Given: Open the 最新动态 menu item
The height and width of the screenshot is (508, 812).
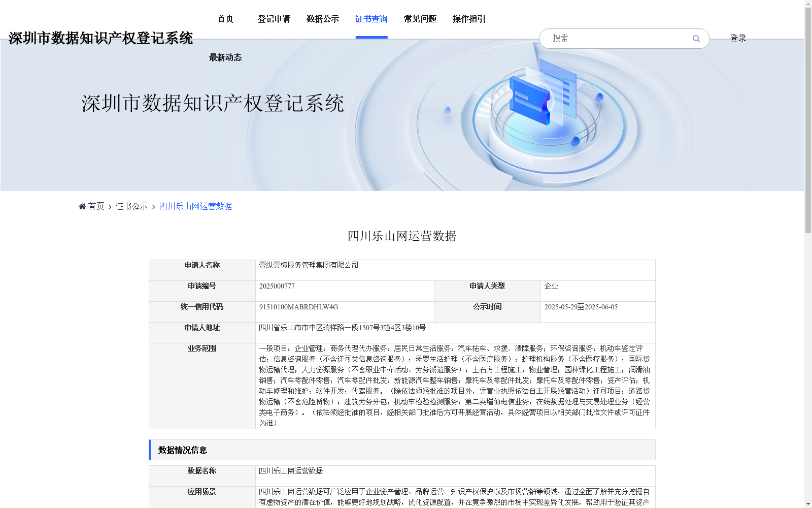Looking at the screenshot, I should coord(225,57).
